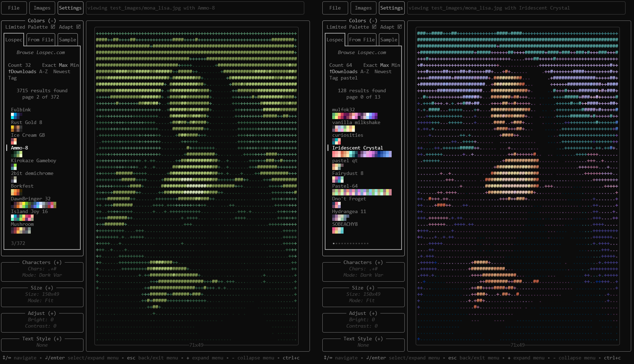This screenshot has width=634, height=364.
Task: Open Images menu in left window
Action: click(42, 8)
